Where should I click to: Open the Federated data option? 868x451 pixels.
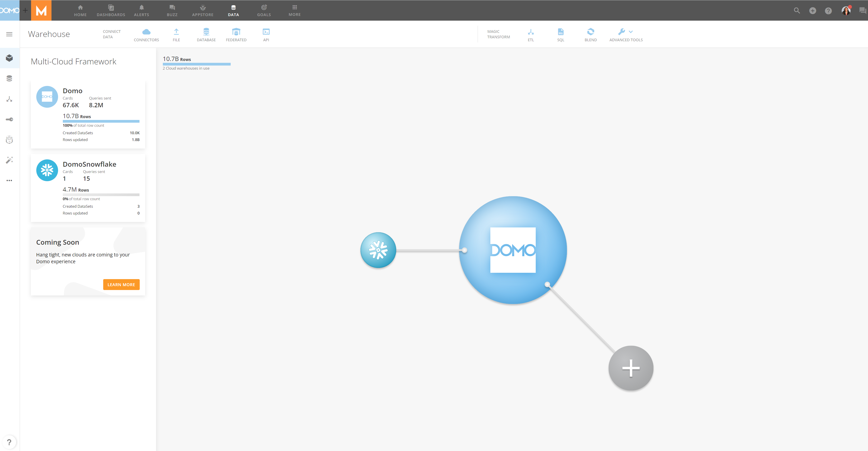click(236, 34)
